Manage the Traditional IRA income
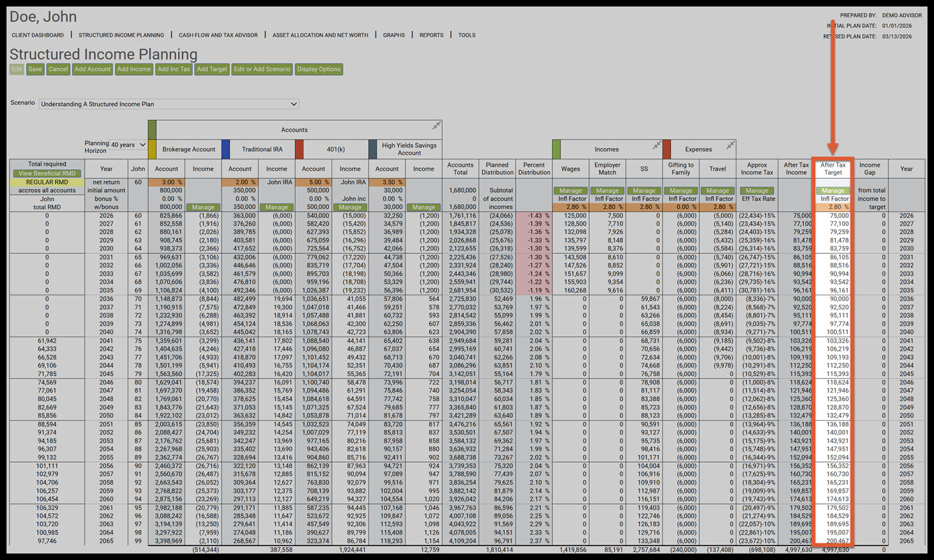 (277, 207)
